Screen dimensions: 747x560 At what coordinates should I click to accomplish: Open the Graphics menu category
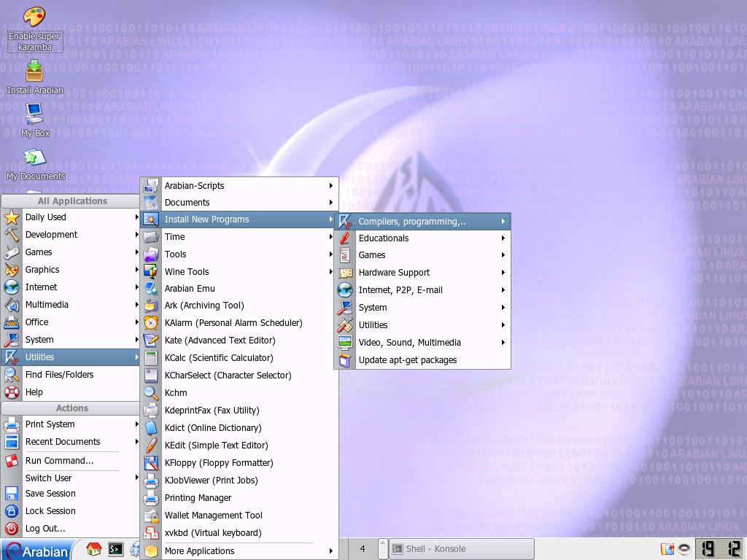tap(71, 270)
